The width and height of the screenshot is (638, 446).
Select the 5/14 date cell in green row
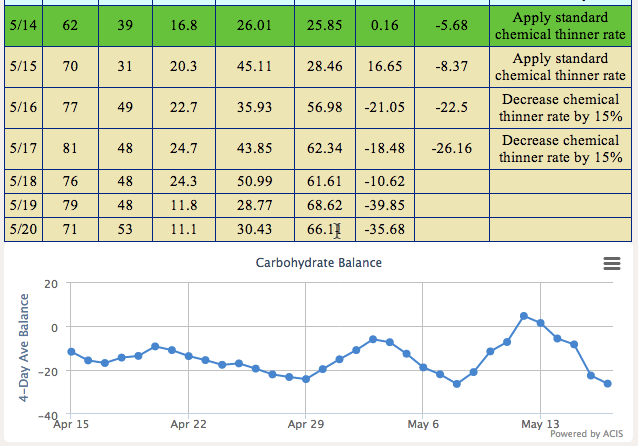pyautogui.click(x=19, y=24)
